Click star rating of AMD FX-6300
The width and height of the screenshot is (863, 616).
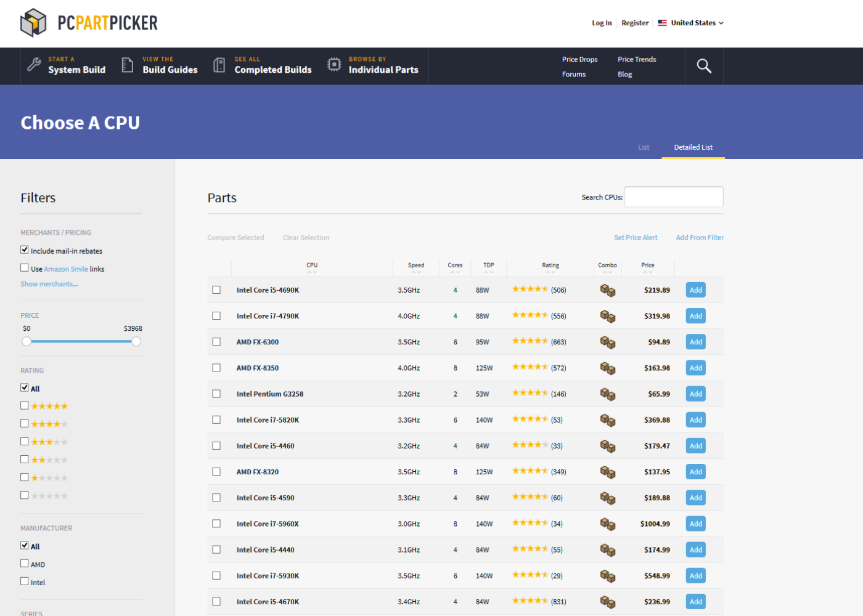(x=530, y=341)
